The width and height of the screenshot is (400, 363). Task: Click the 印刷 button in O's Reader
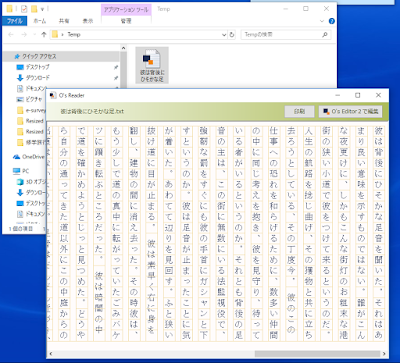coord(299,112)
